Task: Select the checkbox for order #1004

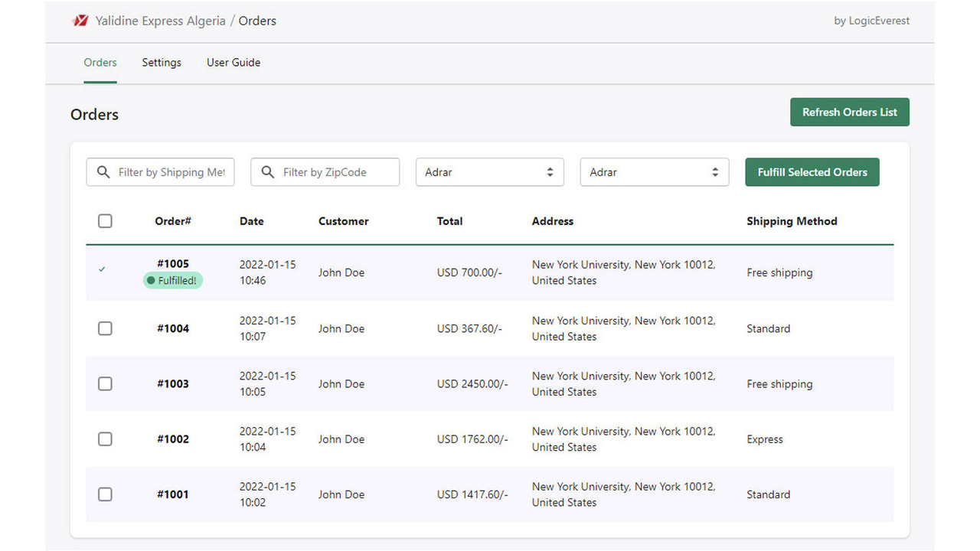Action: [x=105, y=328]
